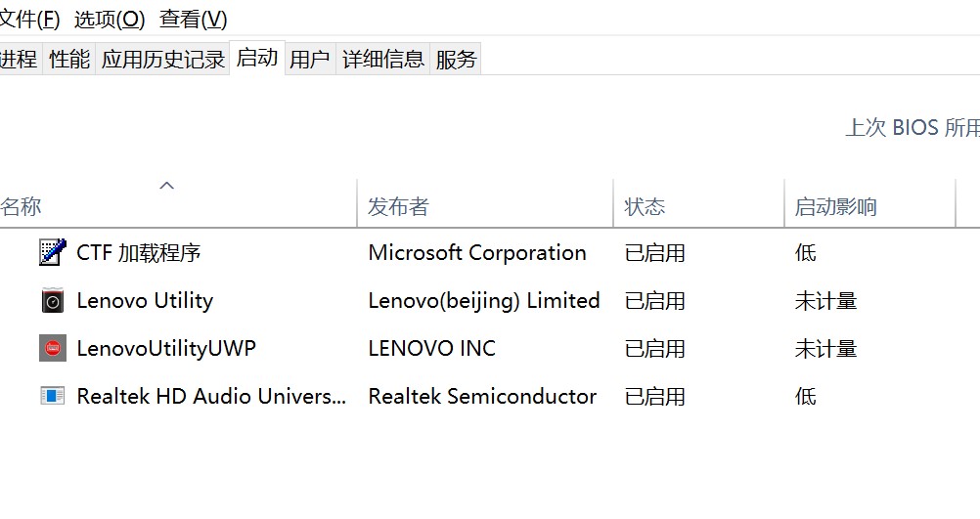
Task: Select the Realtek HD Audio Univers... row
Action: [490, 396]
